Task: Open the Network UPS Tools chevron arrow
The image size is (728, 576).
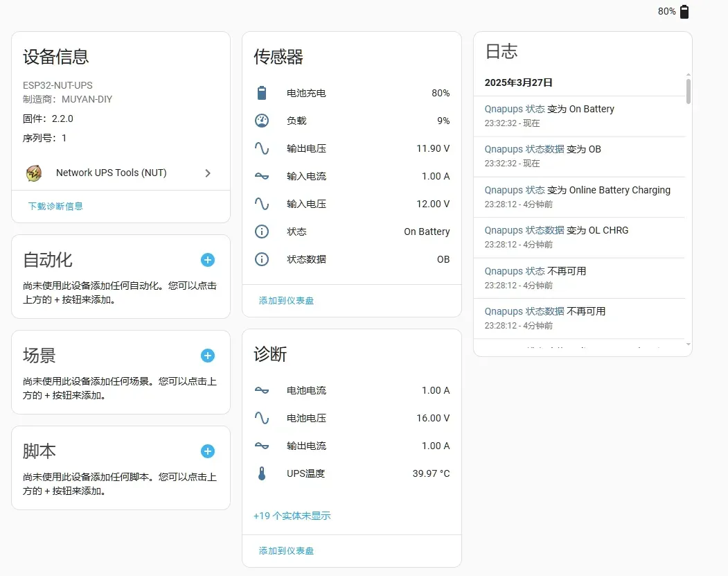Action: tap(207, 173)
